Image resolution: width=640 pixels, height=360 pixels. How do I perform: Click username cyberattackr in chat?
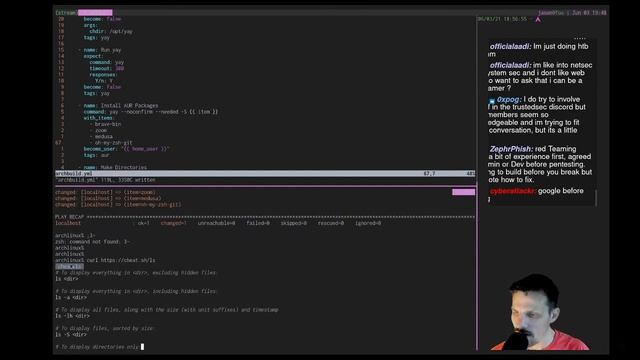pyautogui.click(x=513, y=191)
